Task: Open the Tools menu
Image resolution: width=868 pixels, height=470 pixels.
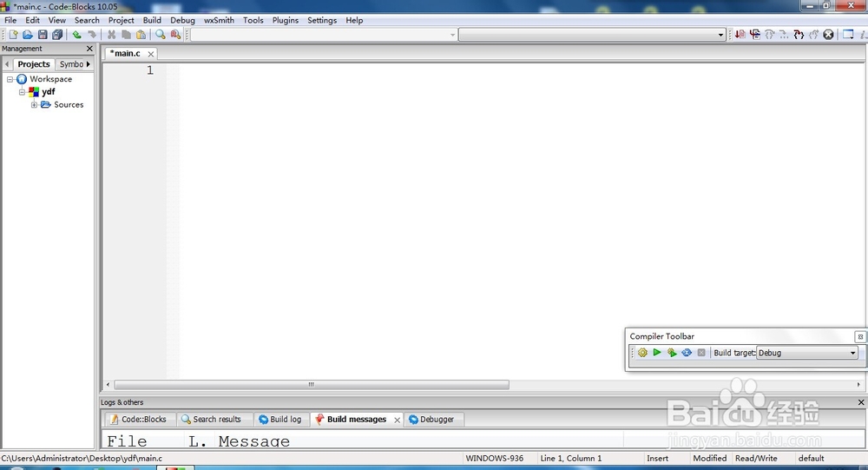Action: (x=253, y=20)
